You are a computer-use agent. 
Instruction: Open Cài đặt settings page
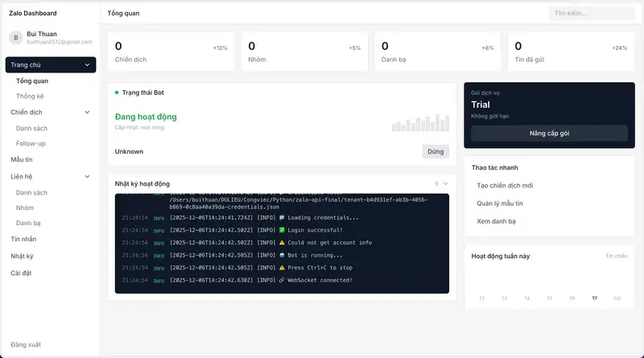[21, 273]
